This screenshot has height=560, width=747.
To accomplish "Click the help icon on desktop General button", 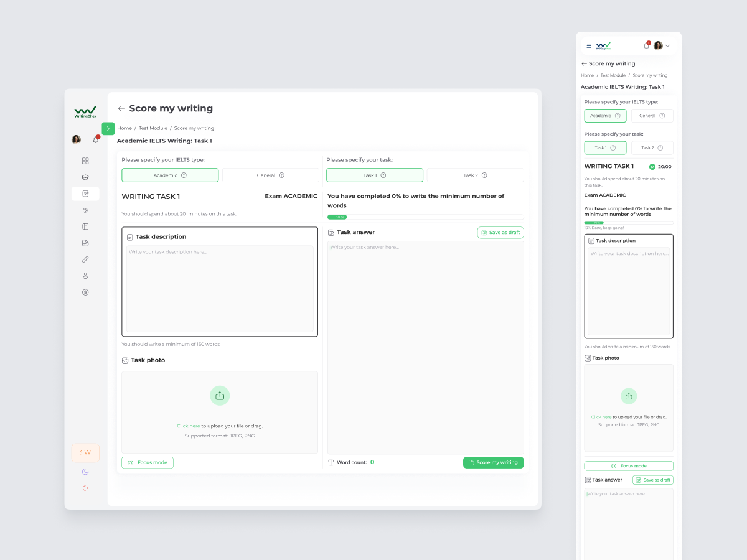I will click(281, 175).
